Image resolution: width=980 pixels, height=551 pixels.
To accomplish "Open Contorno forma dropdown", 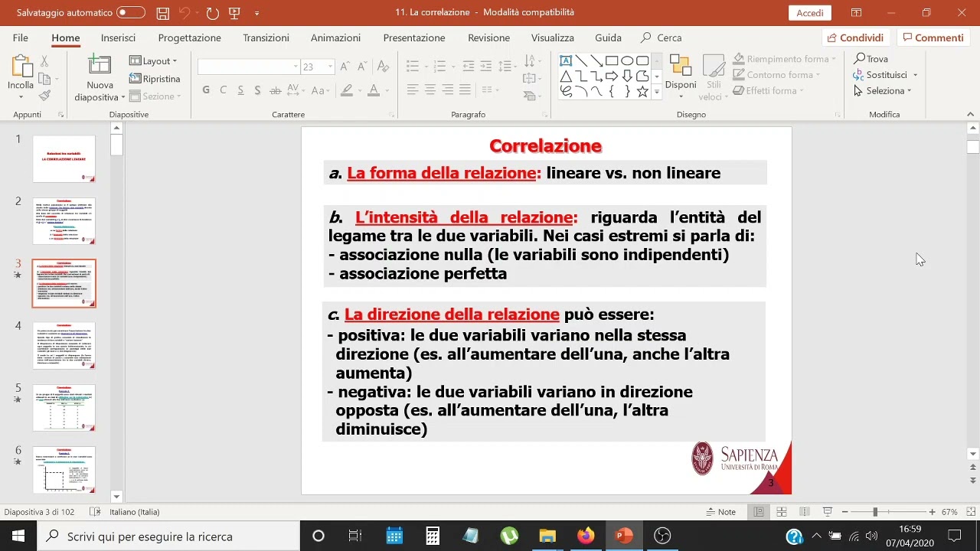I will pos(776,75).
